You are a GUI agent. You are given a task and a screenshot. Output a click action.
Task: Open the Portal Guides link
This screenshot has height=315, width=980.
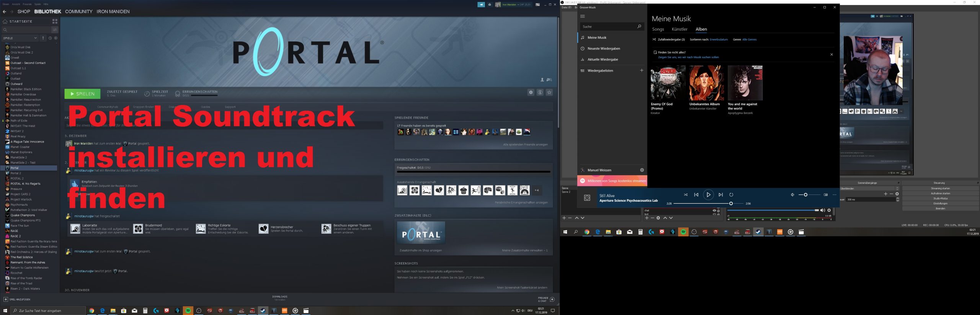206,107
